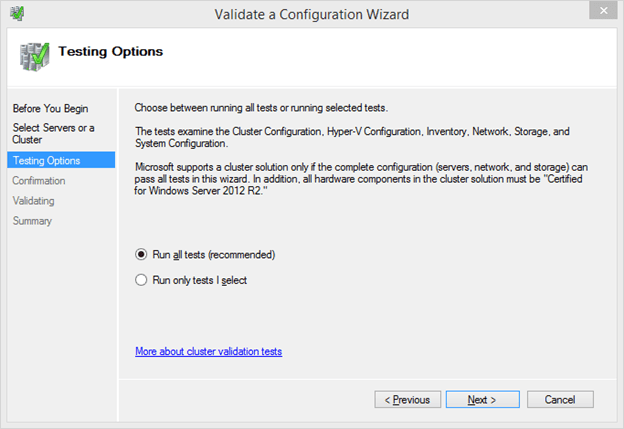Click the Validating step in the sidebar
The image size is (624, 429).
pos(35,201)
